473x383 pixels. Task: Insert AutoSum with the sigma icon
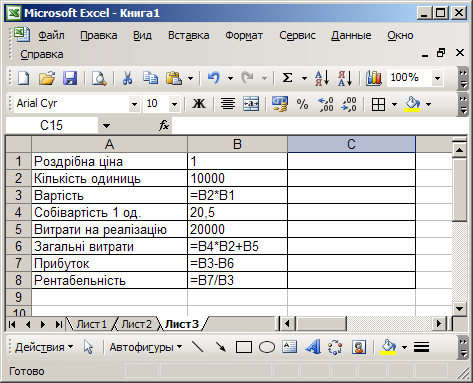pos(287,78)
